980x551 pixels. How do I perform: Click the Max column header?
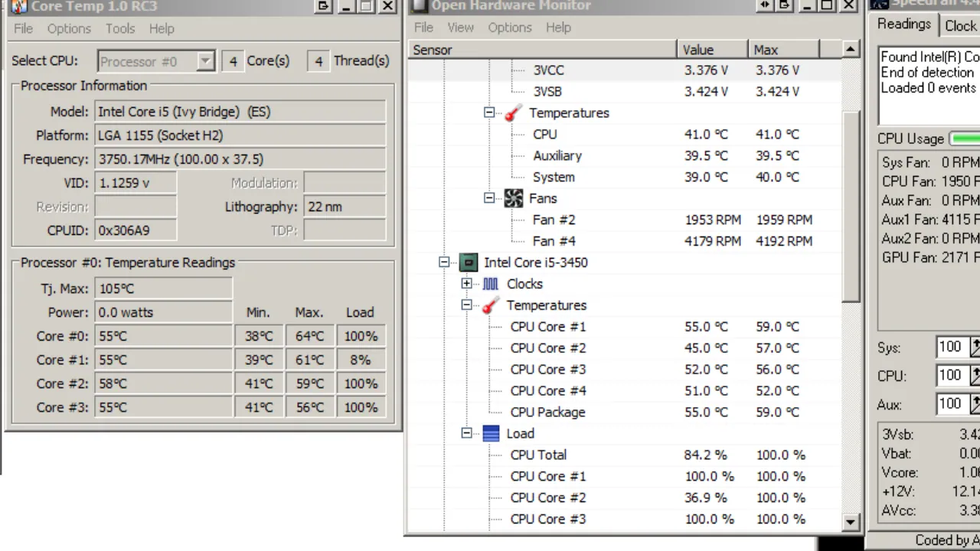tap(783, 50)
